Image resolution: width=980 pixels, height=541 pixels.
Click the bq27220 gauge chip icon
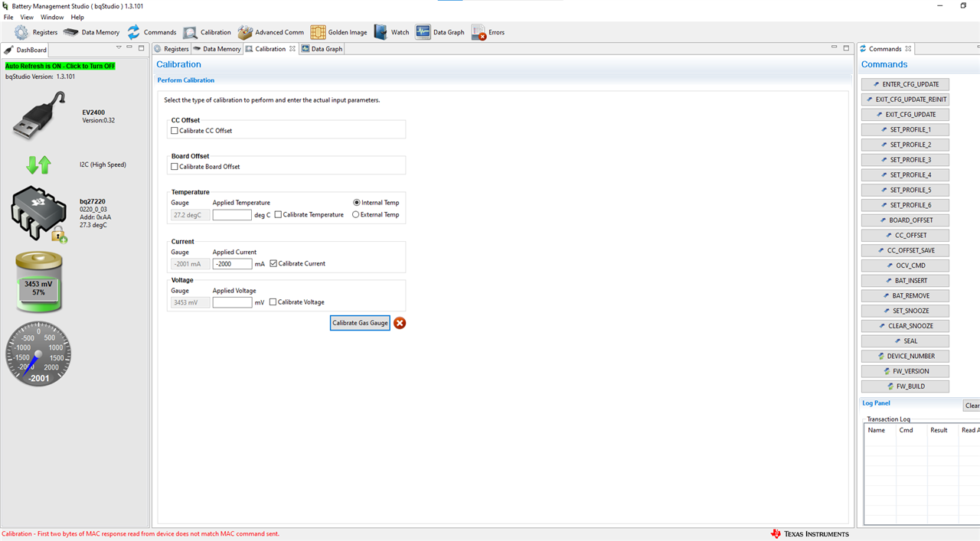point(38,214)
